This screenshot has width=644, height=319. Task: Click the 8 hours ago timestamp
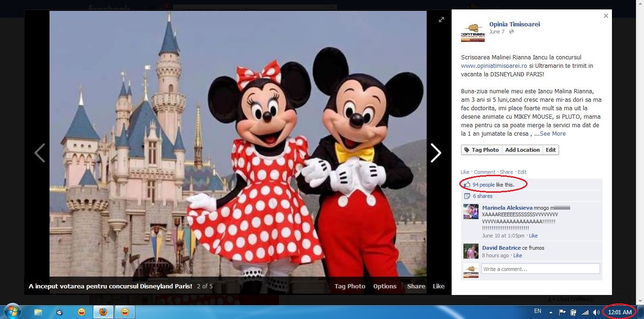[x=495, y=255]
